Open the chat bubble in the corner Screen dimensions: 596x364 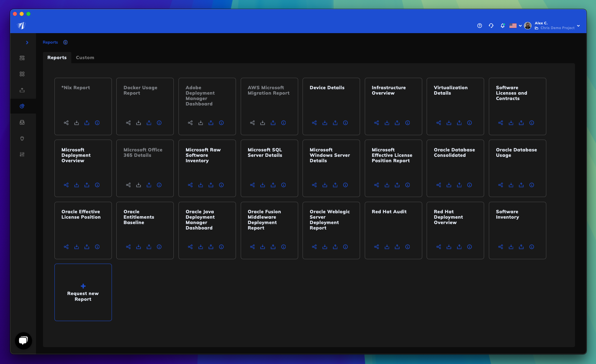click(x=23, y=341)
